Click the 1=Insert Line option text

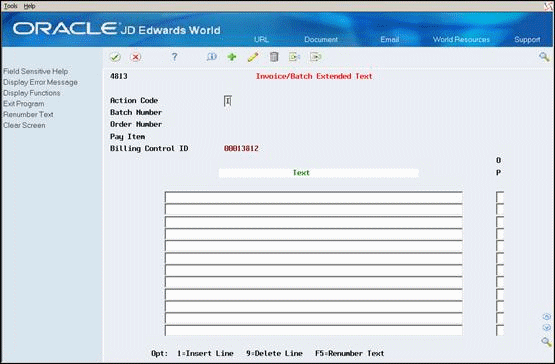tap(205, 353)
